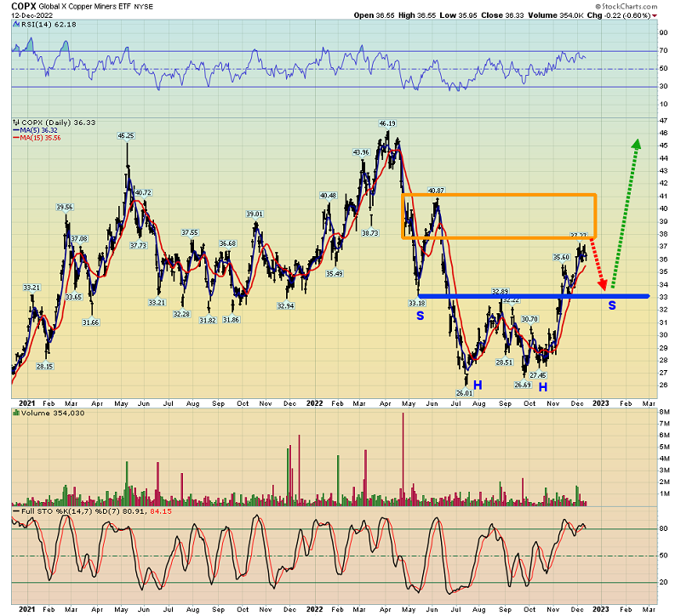Open the StockCharts.com watermark link
Screen dimensions: 681x616
pos(634,5)
